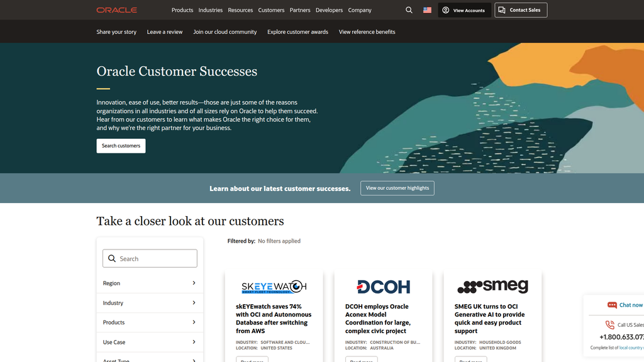Viewport: 644px width, 362px height.
Task: Click 'Learn about our latest customer successes.' text
Action: pos(280,189)
